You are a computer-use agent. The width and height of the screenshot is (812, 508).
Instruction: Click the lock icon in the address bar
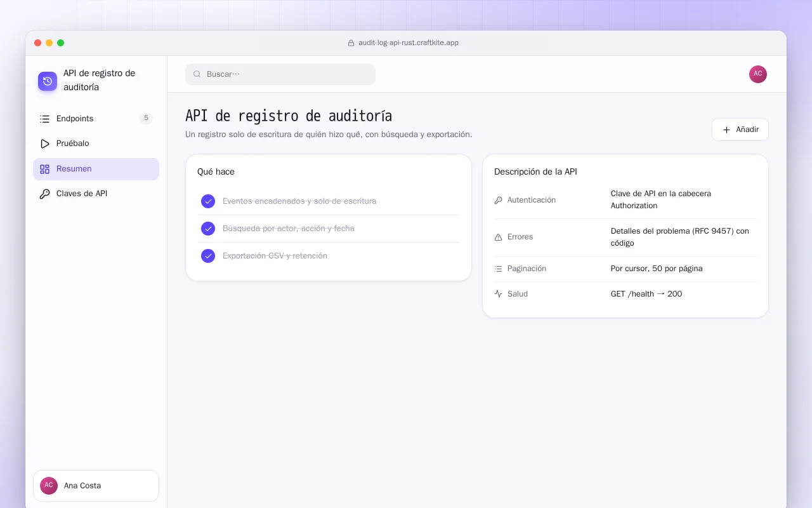tap(351, 43)
